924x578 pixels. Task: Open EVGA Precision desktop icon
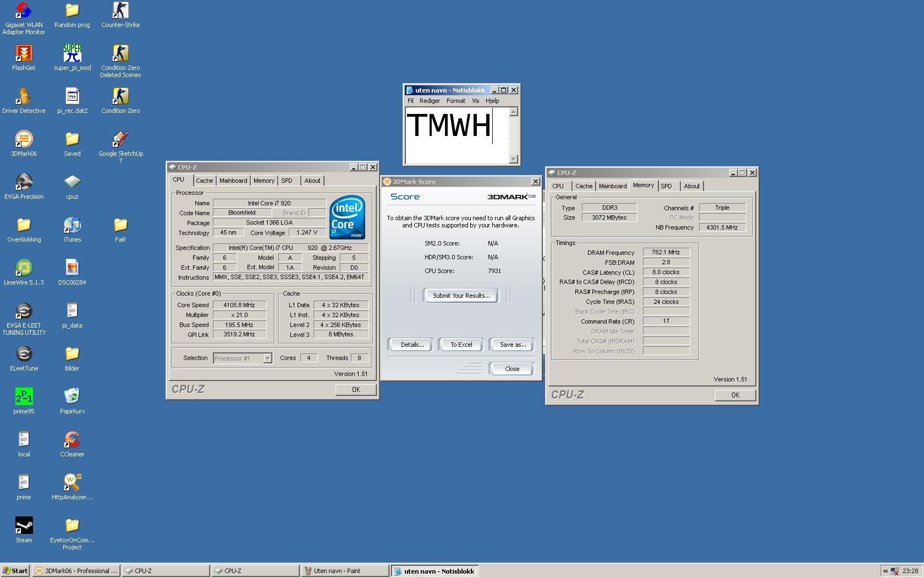point(24,187)
